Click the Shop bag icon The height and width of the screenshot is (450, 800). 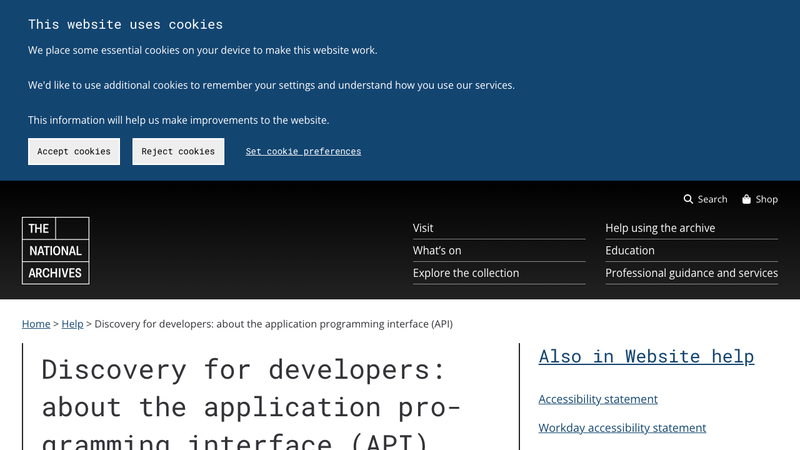(x=746, y=199)
